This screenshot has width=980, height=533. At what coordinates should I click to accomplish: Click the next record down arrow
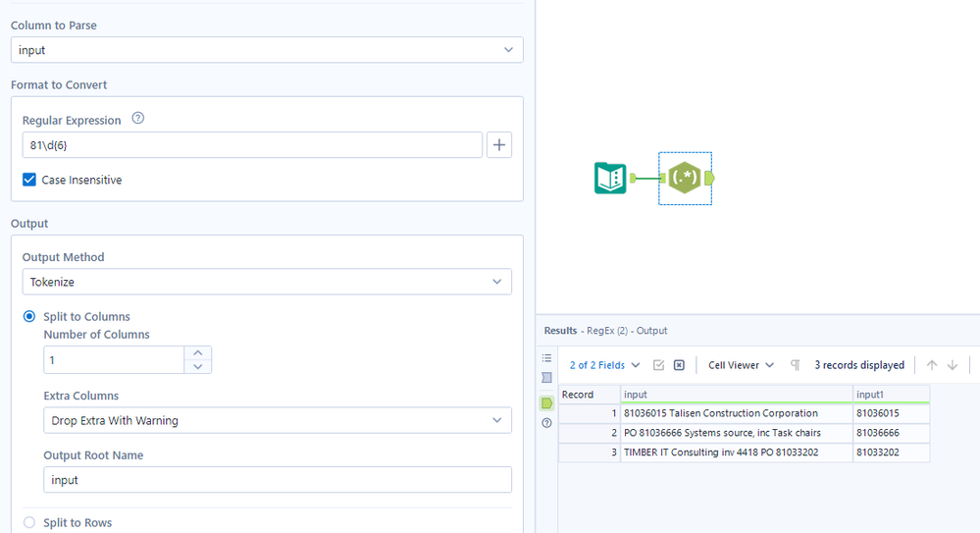click(953, 365)
